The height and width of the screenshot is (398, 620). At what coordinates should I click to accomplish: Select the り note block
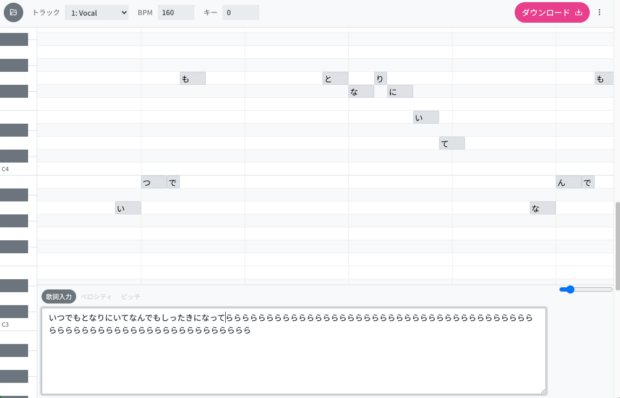380,78
